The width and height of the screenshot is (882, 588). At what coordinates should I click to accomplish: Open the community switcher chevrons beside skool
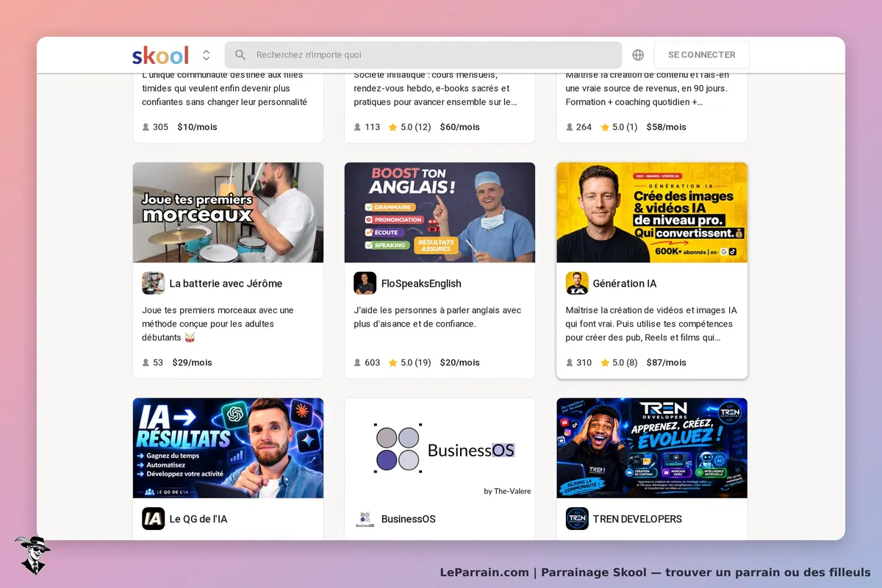(207, 55)
